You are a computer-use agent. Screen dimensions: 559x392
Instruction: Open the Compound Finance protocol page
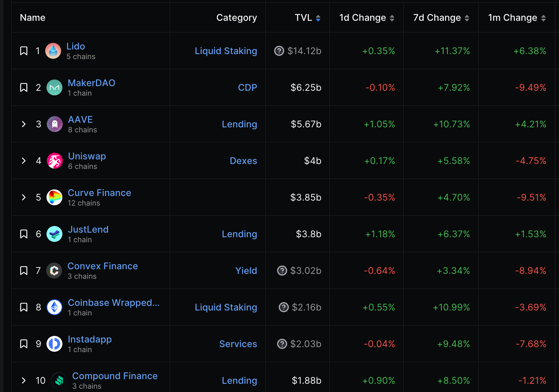pos(115,376)
